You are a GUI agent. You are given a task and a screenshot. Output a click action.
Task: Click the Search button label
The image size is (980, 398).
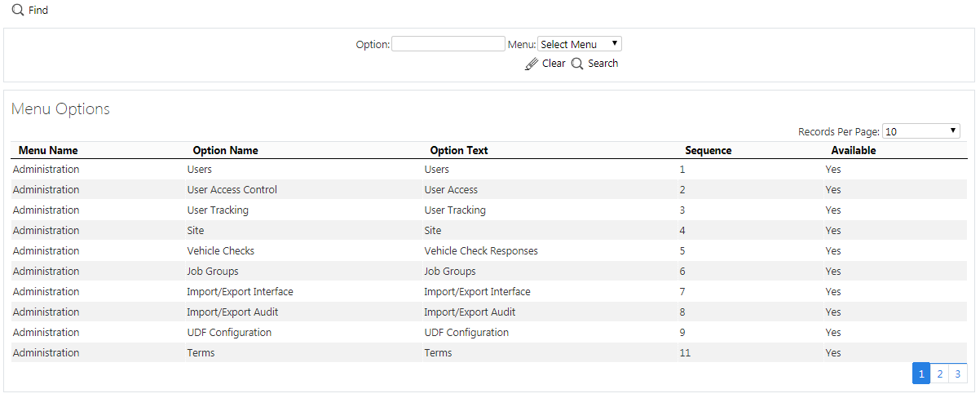tap(603, 64)
